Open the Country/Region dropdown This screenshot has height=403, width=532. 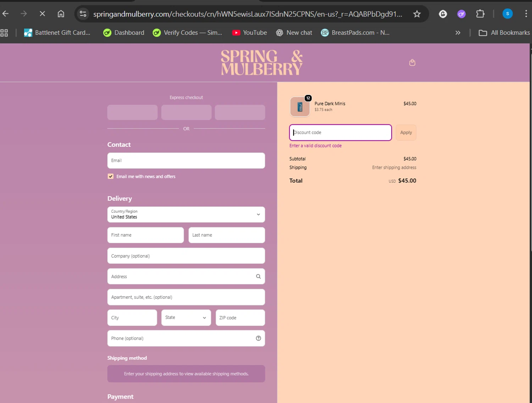(186, 214)
